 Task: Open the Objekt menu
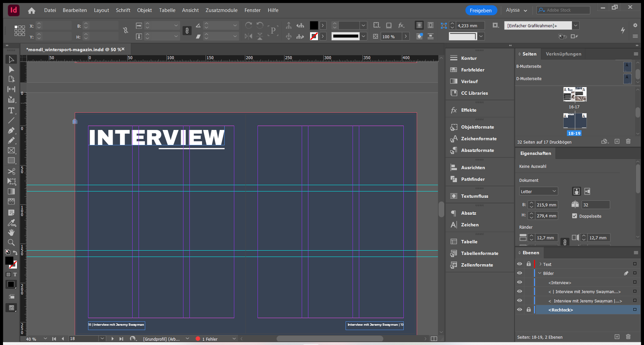coord(144,10)
